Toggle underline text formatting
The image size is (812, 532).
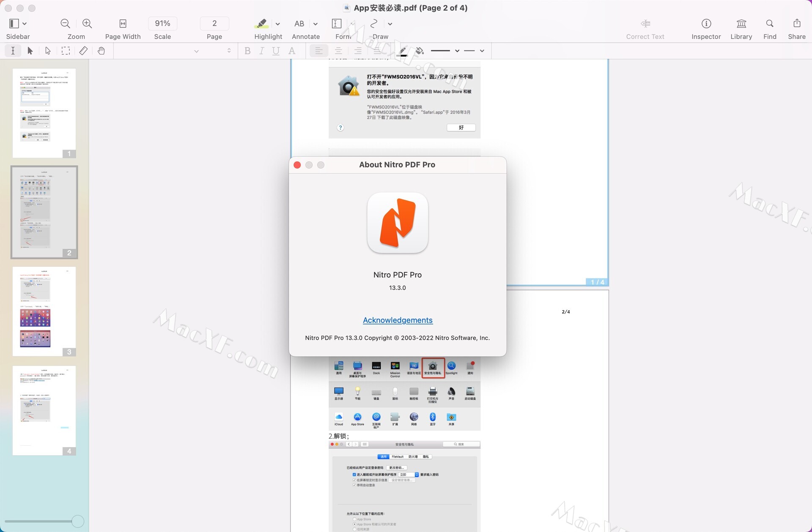(x=276, y=51)
